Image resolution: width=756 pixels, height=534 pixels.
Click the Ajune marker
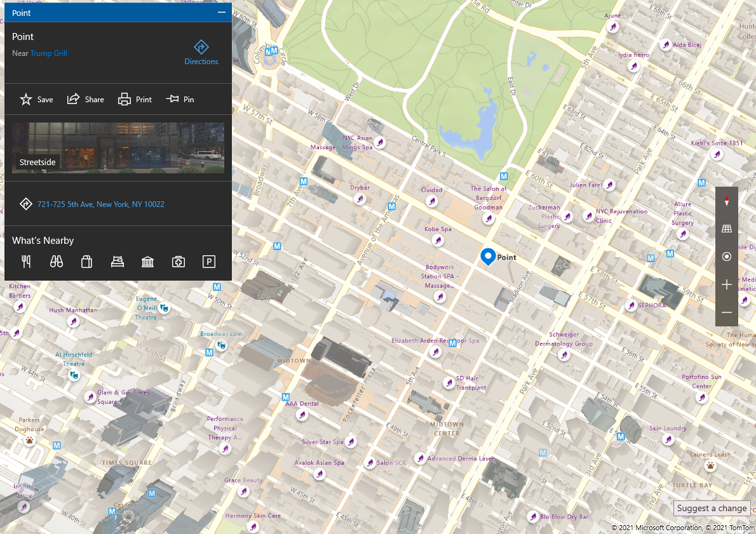[x=613, y=27]
